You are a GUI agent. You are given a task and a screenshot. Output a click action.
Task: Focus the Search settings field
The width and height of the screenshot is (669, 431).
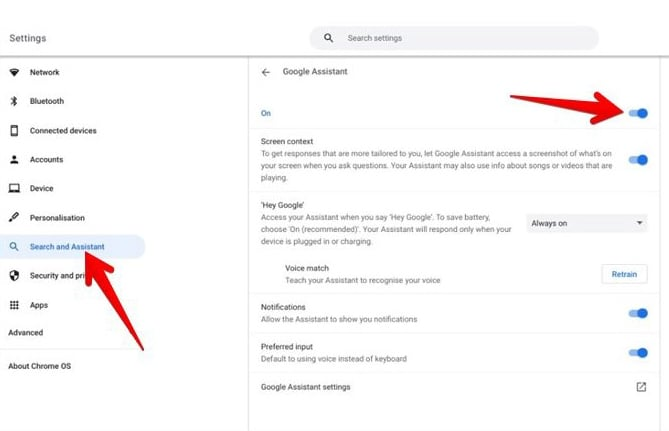tap(454, 38)
